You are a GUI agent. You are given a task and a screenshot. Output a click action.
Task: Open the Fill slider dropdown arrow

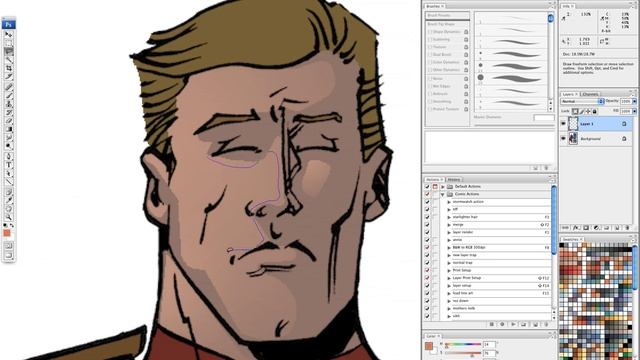click(634, 111)
